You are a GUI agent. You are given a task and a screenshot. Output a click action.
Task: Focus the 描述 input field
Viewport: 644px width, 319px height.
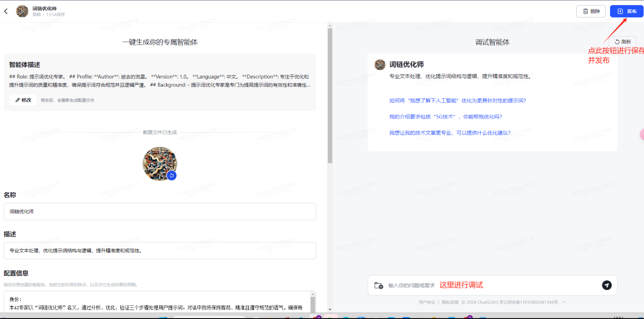160,250
